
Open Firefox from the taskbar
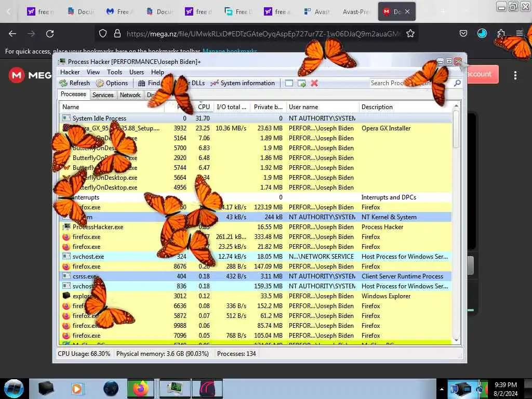click(x=140, y=389)
